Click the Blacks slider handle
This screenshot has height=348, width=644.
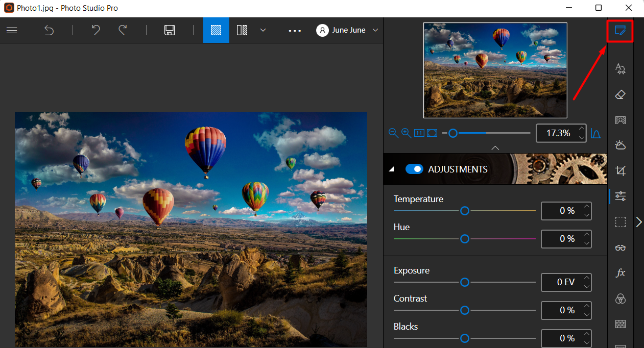coord(465,338)
